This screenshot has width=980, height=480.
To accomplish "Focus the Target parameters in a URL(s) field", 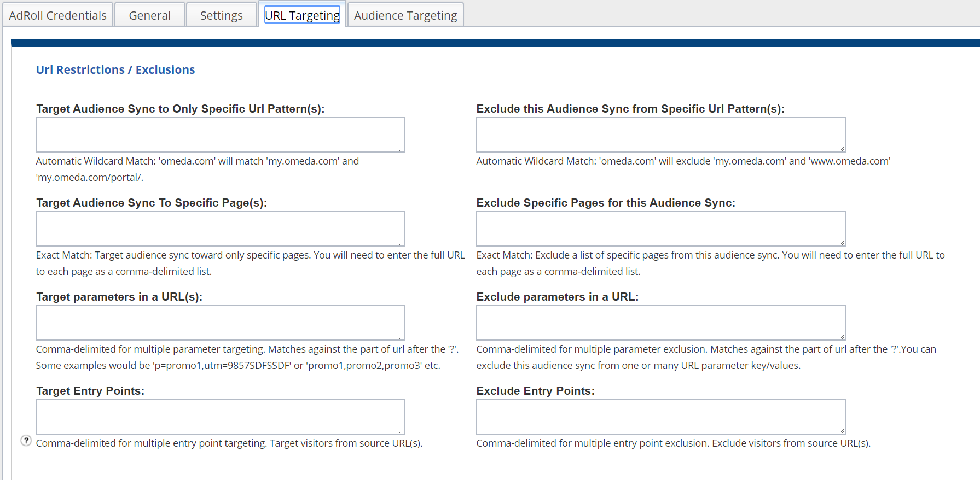I will click(221, 323).
